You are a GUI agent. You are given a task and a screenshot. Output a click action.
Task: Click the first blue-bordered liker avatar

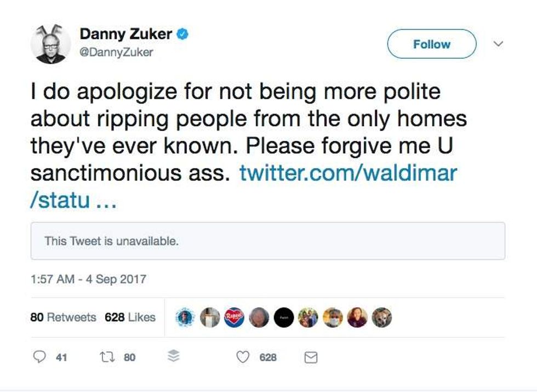click(x=185, y=317)
